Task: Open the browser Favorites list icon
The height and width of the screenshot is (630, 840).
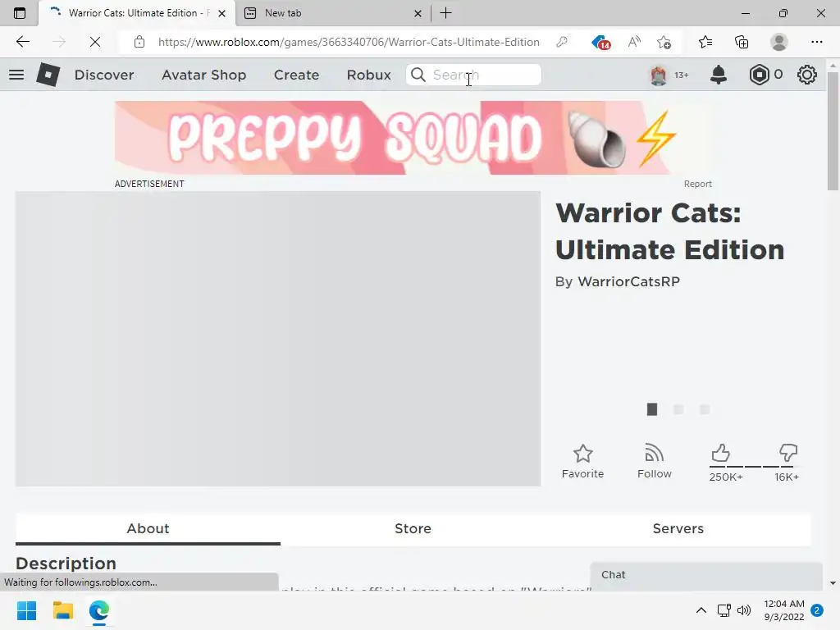Action: 705,42
